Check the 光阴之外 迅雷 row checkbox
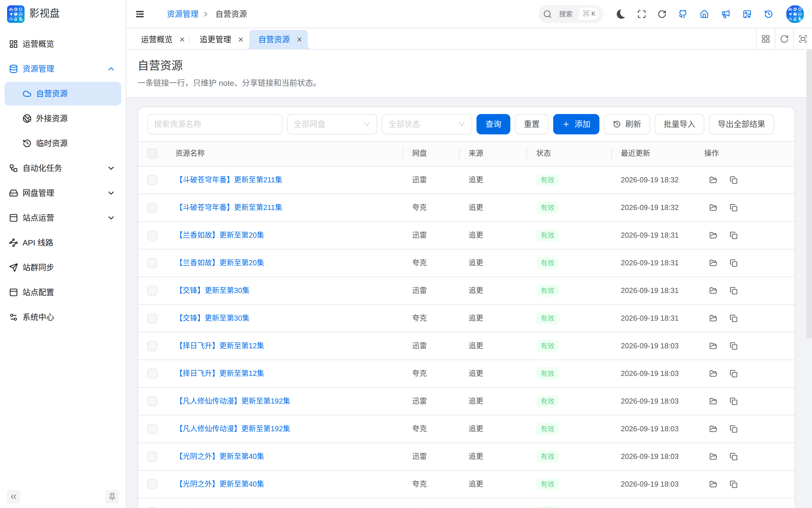This screenshot has width=812, height=508. (152, 457)
